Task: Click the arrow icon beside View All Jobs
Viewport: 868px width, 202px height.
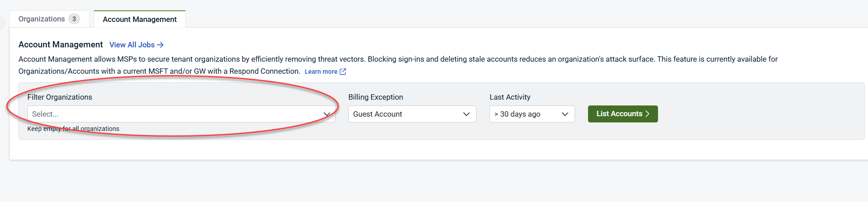Action: (x=160, y=45)
